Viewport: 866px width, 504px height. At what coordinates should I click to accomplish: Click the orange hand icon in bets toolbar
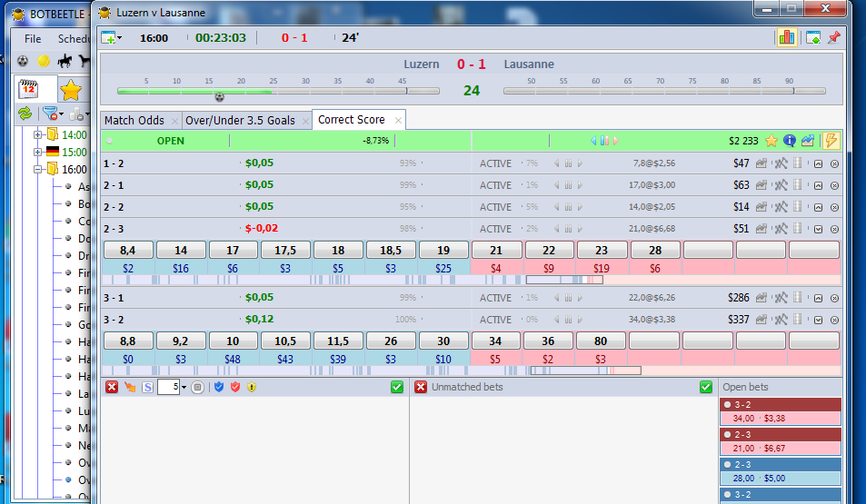(130, 387)
